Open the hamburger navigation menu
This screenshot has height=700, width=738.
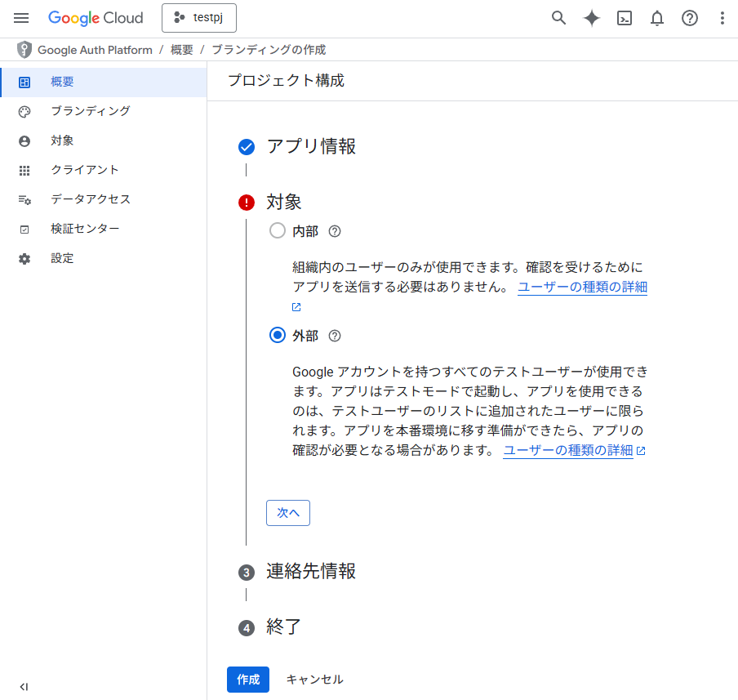[21, 18]
